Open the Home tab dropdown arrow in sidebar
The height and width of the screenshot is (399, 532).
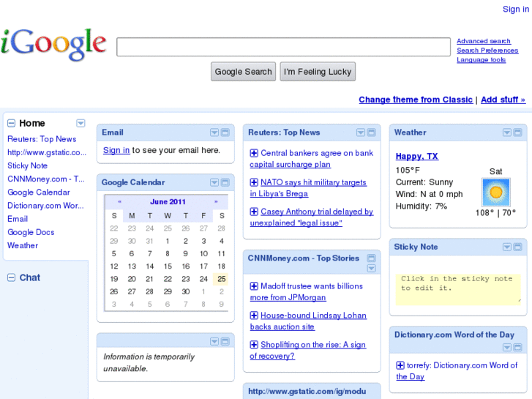click(80, 123)
